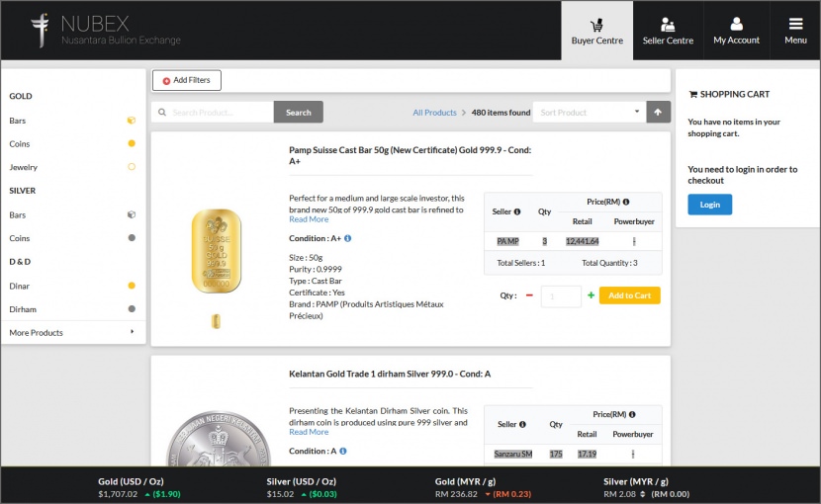Click Read More for Kelantan dirham
This screenshot has height=504, width=821.
[x=309, y=432]
